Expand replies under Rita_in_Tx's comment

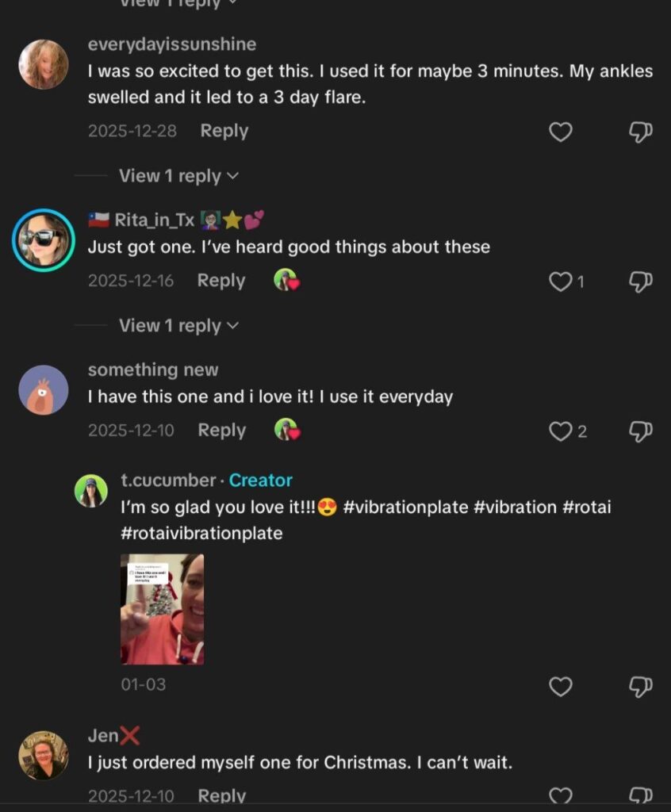[x=178, y=326]
